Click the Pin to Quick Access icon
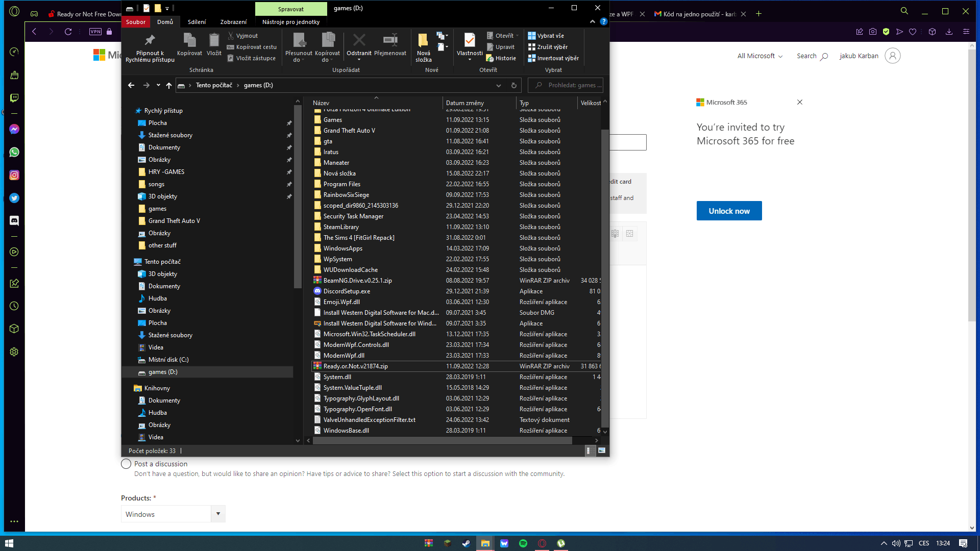Image resolution: width=980 pixels, height=551 pixels. coord(150,40)
